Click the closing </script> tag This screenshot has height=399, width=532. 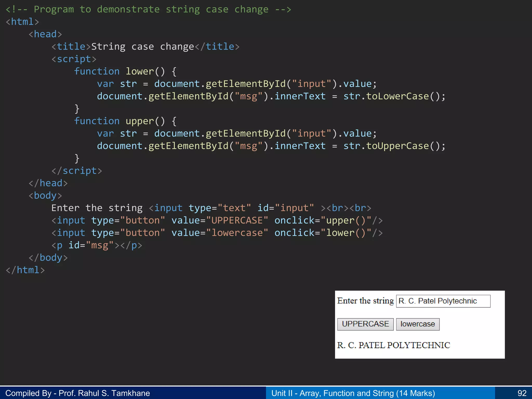click(77, 171)
